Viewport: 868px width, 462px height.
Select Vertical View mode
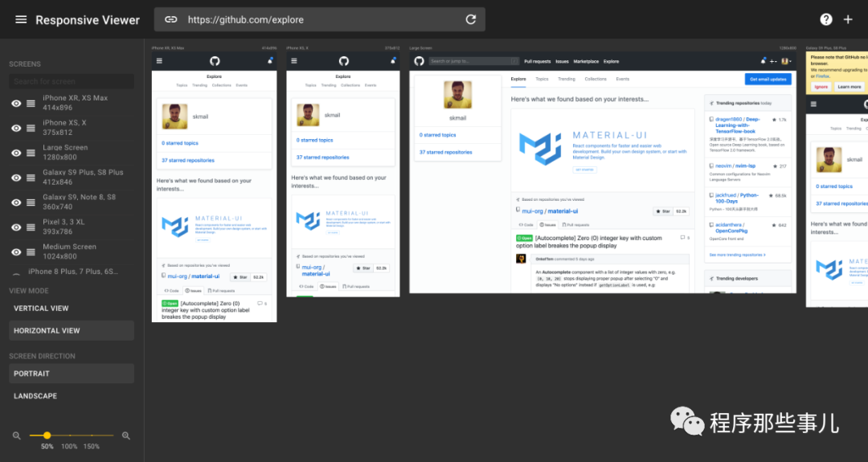(x=72, y=309)
